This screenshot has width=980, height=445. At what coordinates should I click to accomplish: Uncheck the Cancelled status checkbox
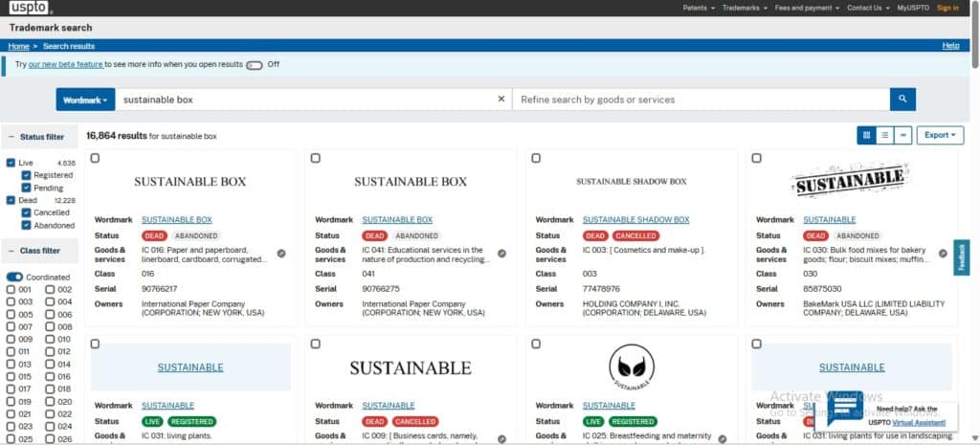[26, 213]
